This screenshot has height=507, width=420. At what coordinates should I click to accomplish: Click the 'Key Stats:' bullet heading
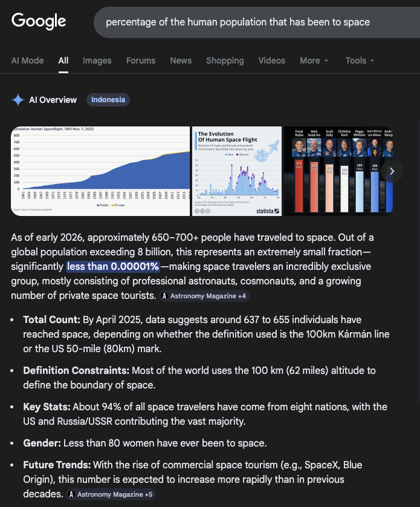tap(47, 407)
